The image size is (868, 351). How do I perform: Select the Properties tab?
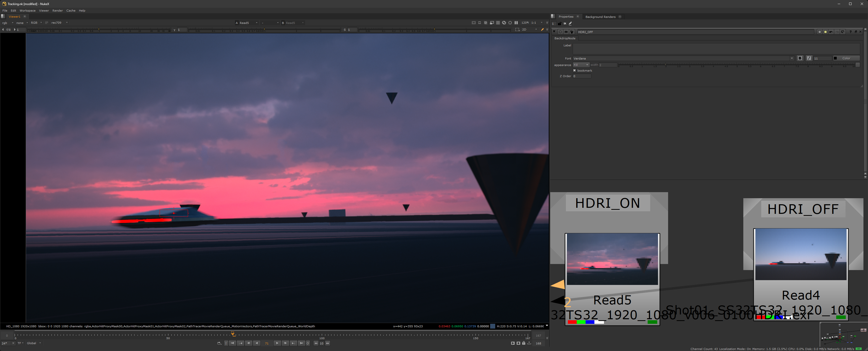coord(566,16)
